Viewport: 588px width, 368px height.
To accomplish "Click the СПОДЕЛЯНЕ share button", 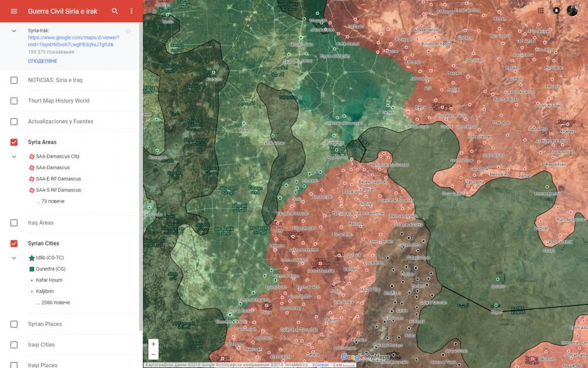I will tap(42, 61).
